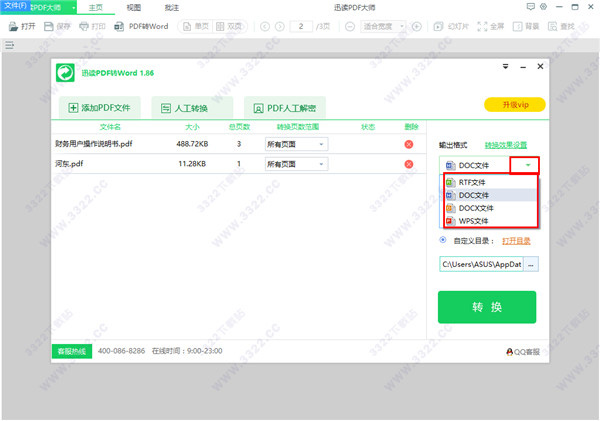This screenshot has height=421, width=600.
Task: Click the 转换页数范围 column header
Action: coord(298,127)
